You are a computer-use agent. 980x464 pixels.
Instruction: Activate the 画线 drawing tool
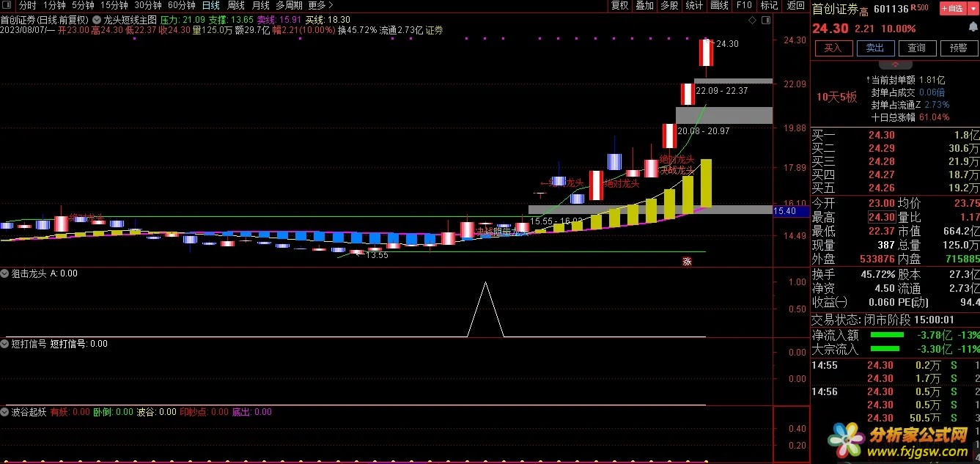[719, 5]
